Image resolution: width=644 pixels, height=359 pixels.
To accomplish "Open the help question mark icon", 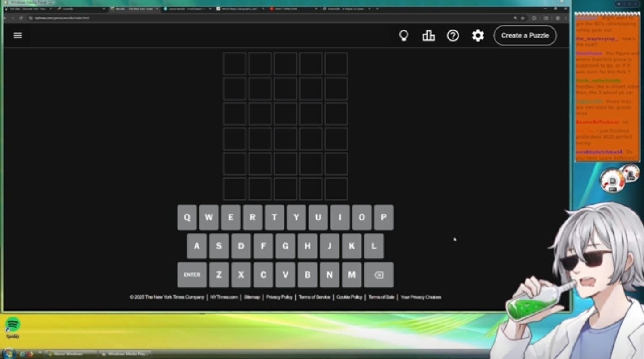I will click(453, 35).
